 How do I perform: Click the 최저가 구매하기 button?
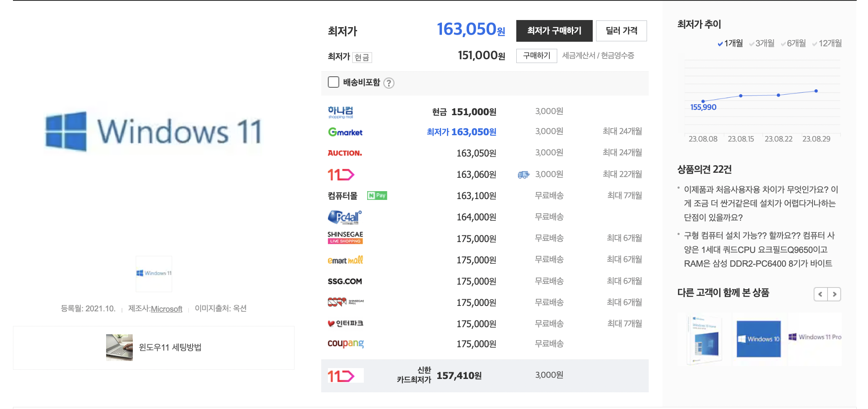(554, 31)
